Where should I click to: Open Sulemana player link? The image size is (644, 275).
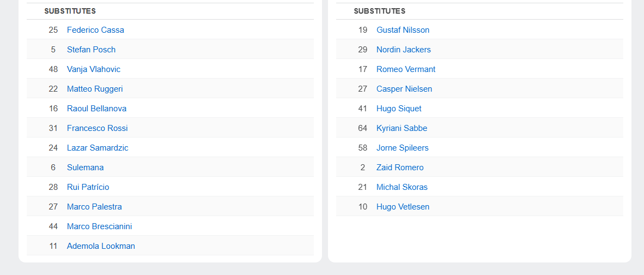click(x=86, y=168)
